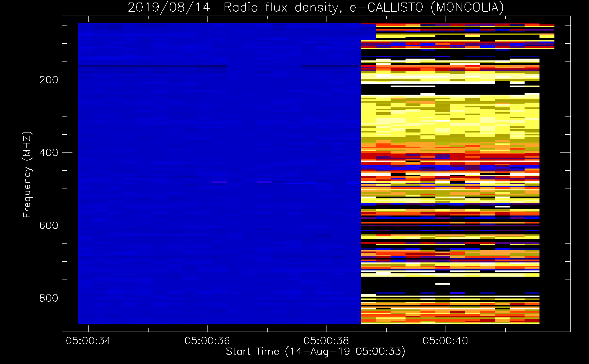Screen dimensions: 589x364
Task: Click the 800 frequency tick label
Action: click(x=49, y=298)
